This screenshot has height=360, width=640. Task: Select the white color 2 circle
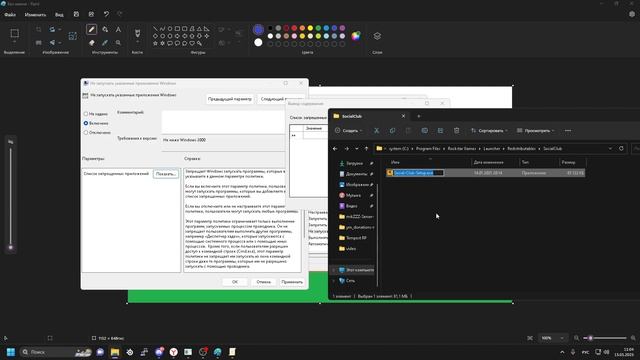pos(258,42)
